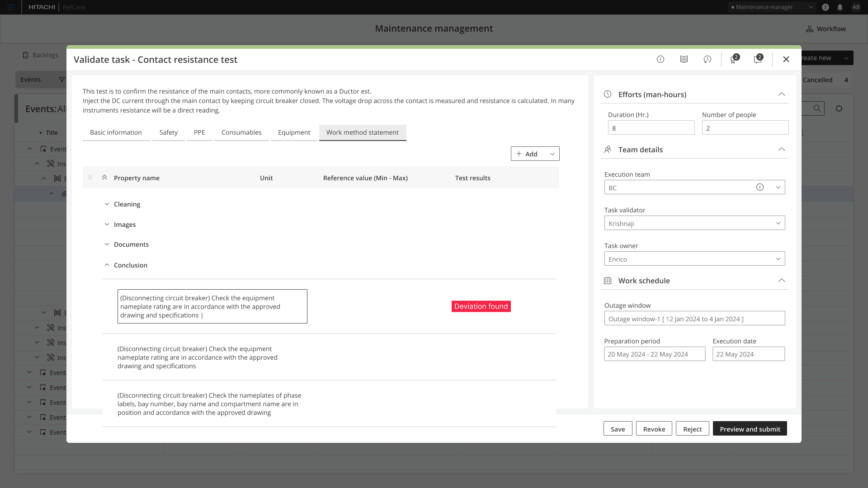View task revision history via clock icon
This screenshot has height=488, width=868.
pos(708,59)
